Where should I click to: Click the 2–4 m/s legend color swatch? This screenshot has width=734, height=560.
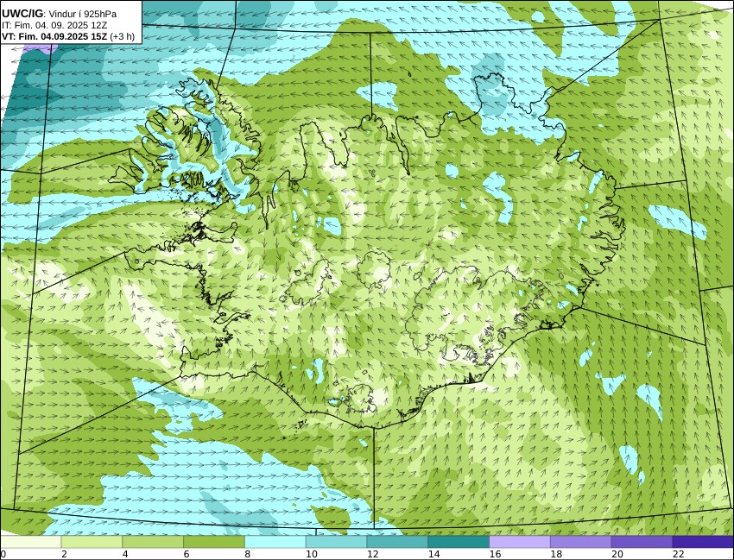click(92, 542)
